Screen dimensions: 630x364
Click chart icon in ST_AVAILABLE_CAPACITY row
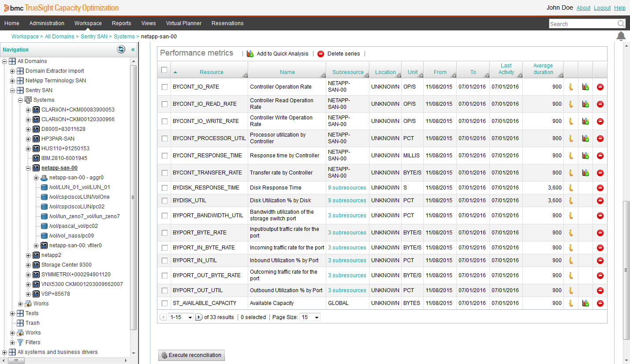point(585,303)
